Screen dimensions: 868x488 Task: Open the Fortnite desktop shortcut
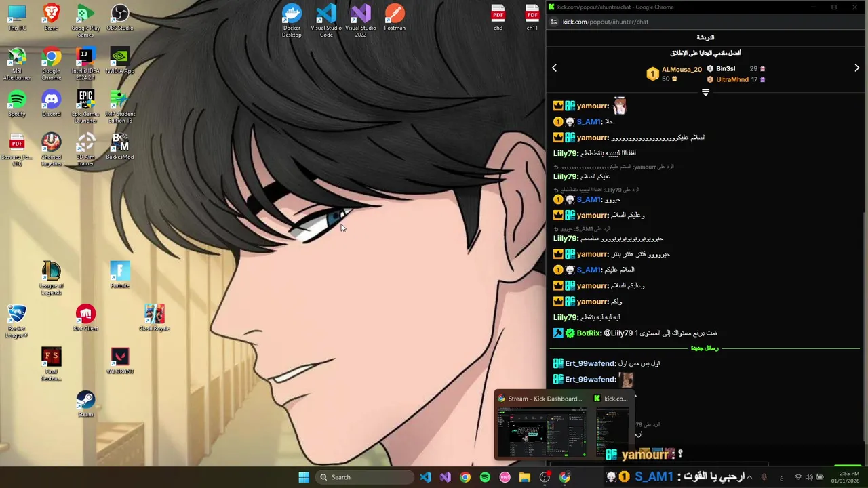(x=120, y=276)
